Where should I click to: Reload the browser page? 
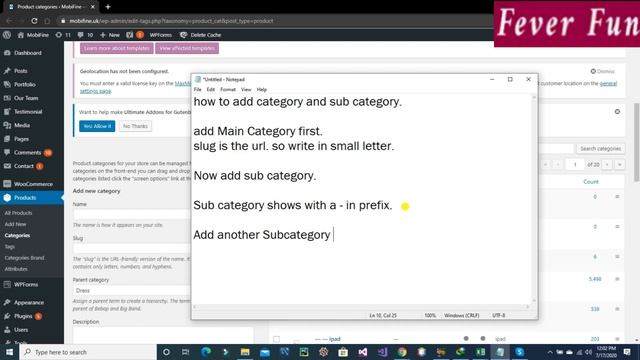(34, 21)
